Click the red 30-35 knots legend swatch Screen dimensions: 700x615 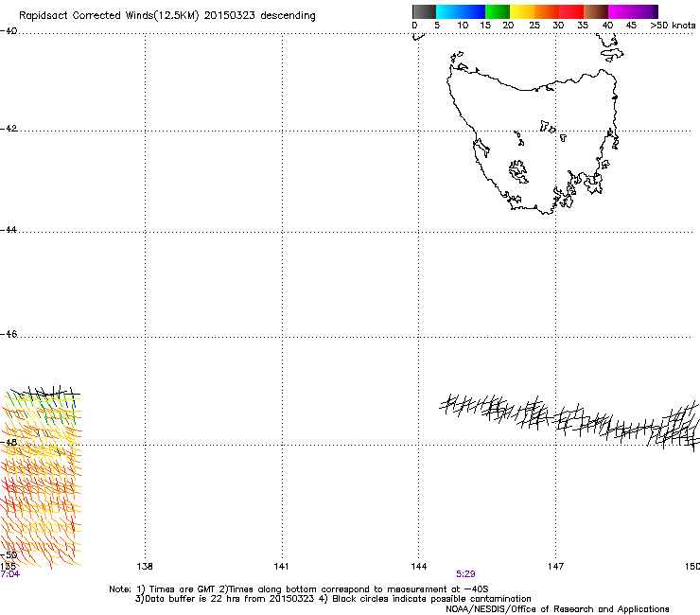[571, 11]
